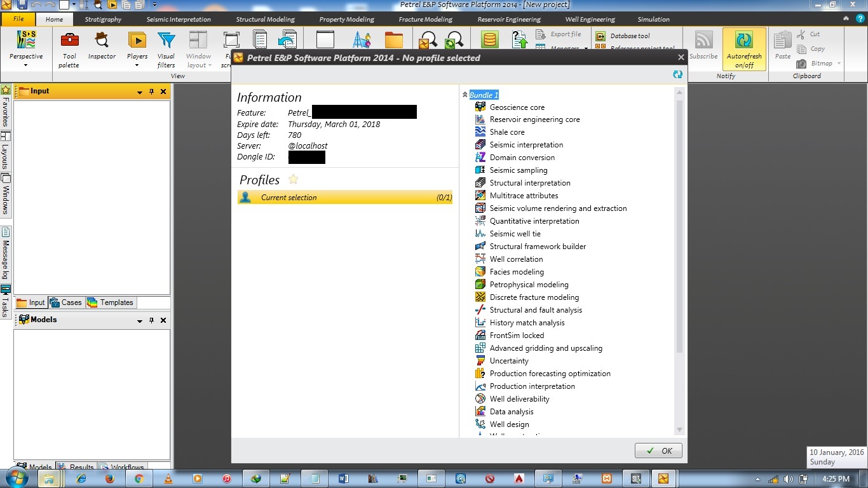Open the Perspective dropdown

[x=26, y=50]
